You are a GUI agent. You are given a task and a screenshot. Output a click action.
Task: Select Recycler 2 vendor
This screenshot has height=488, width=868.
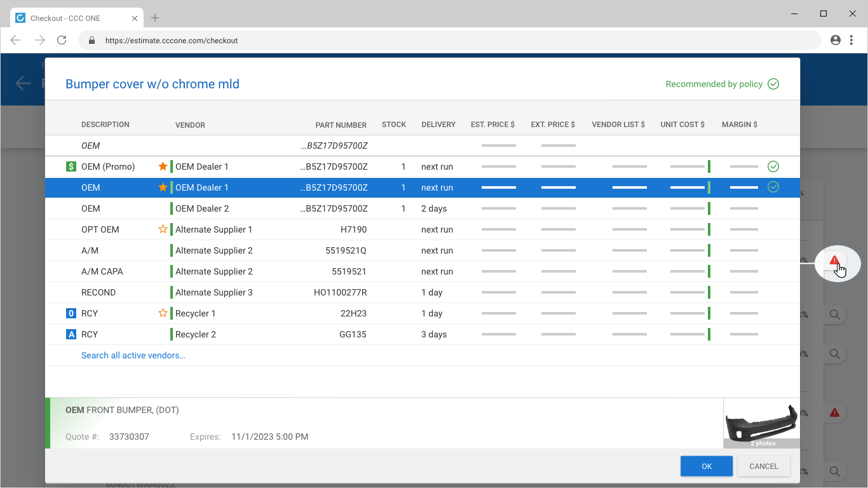click(x=196, y=334)
